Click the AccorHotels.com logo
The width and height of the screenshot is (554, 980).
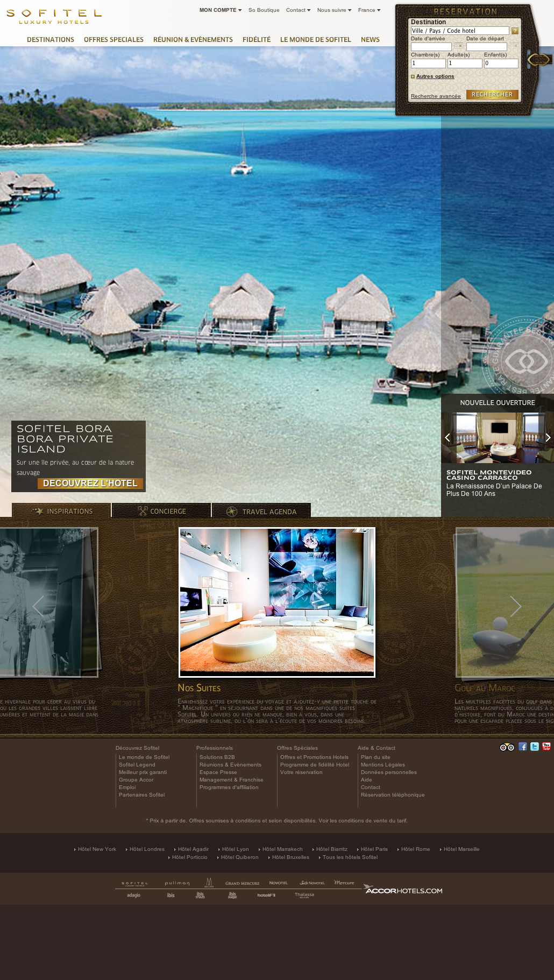403,890
